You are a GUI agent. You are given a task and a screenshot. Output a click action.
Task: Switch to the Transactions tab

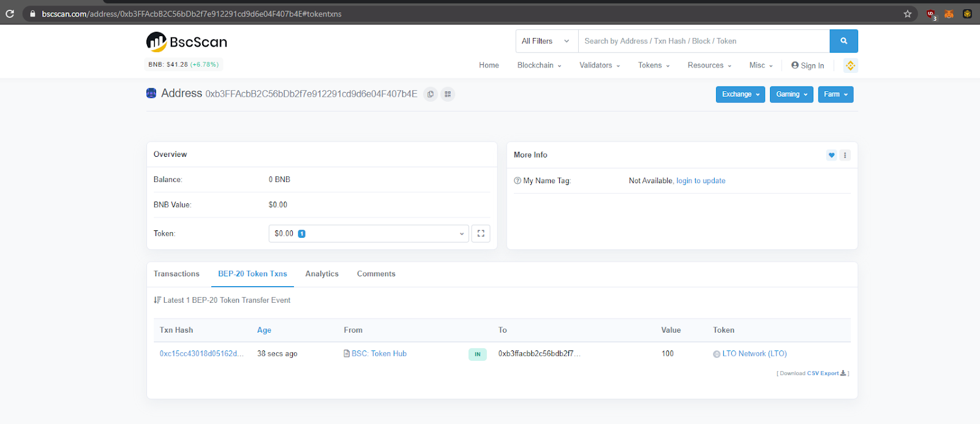[x=176, y=274]
